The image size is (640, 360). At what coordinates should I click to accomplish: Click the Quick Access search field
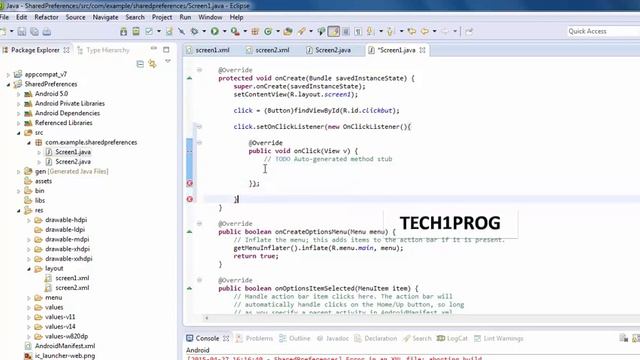click(603, 31)
